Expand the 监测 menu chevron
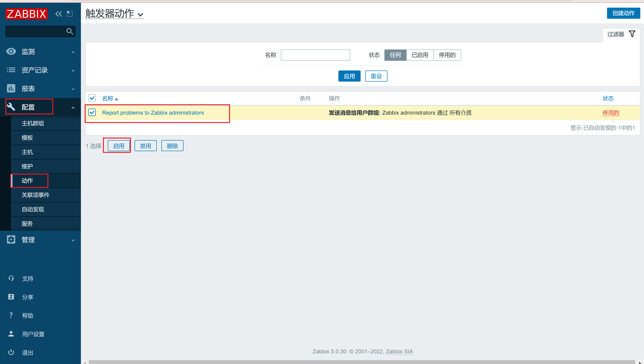644x364 pixels. click(x=73, y=52)
